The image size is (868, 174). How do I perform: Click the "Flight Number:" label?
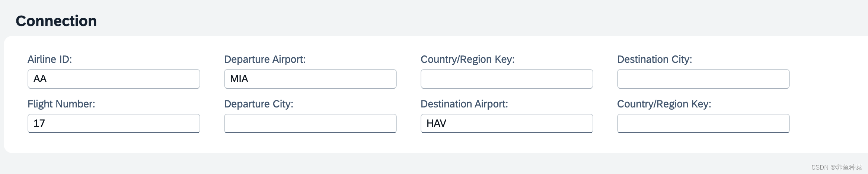[61, 104]
